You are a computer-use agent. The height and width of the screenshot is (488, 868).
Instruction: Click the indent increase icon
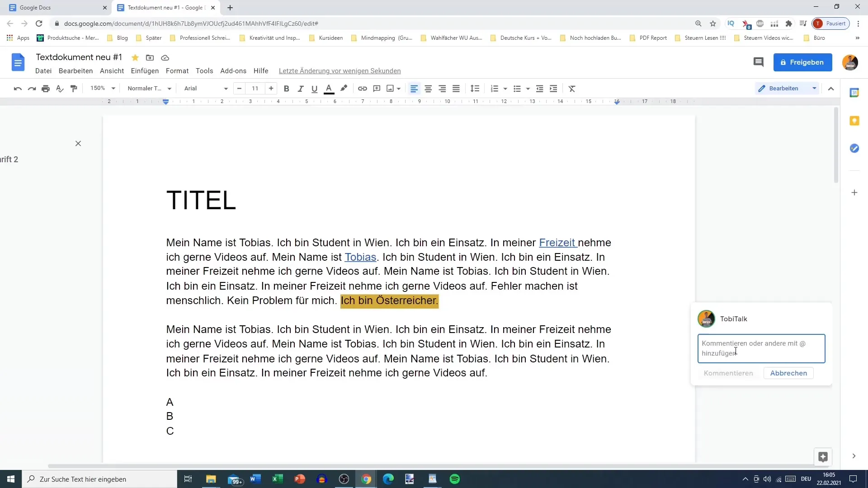553,88
